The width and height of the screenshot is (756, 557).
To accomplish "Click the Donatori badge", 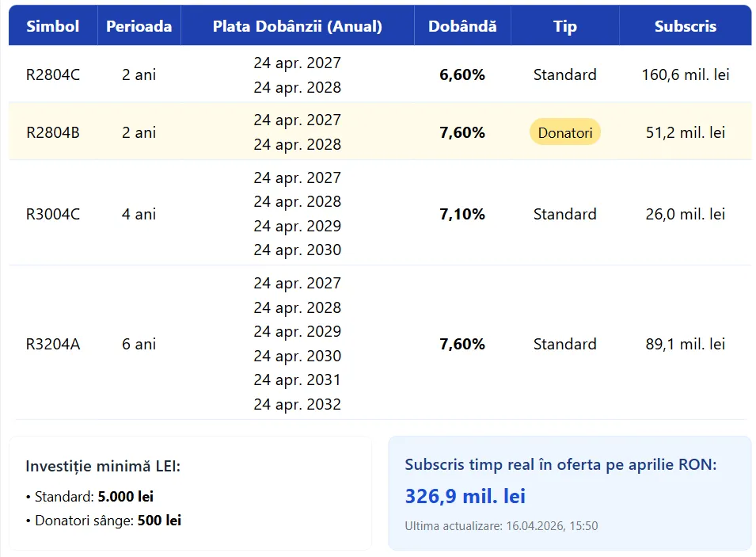I will pyautogui.click(x=565, y=132).
